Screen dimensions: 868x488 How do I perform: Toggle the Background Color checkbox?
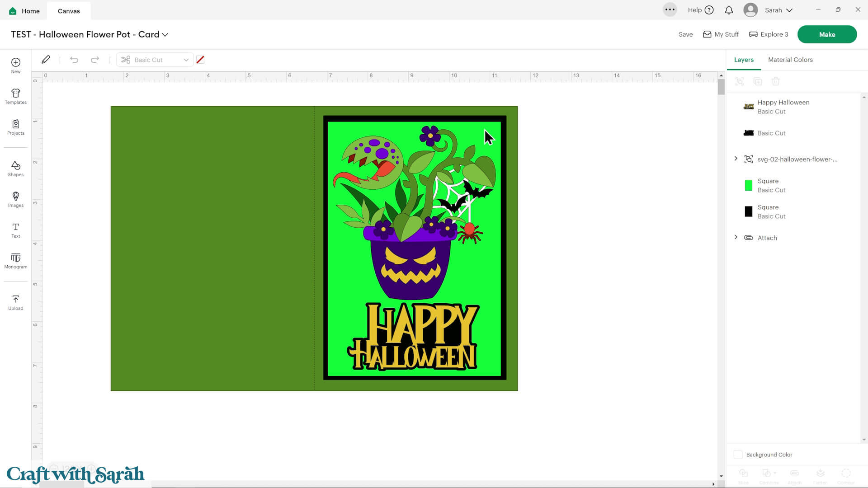738,455
